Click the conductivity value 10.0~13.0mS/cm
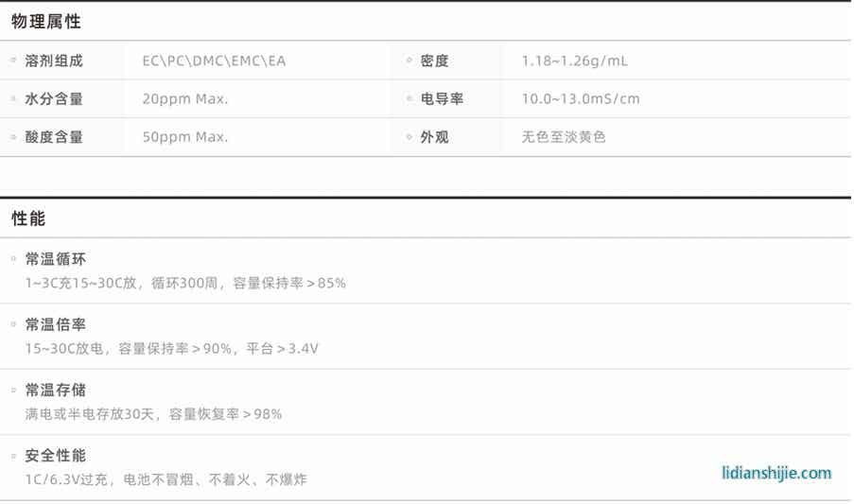The width and height of the screenshot is (854, 504). click(x=581, y=99)
